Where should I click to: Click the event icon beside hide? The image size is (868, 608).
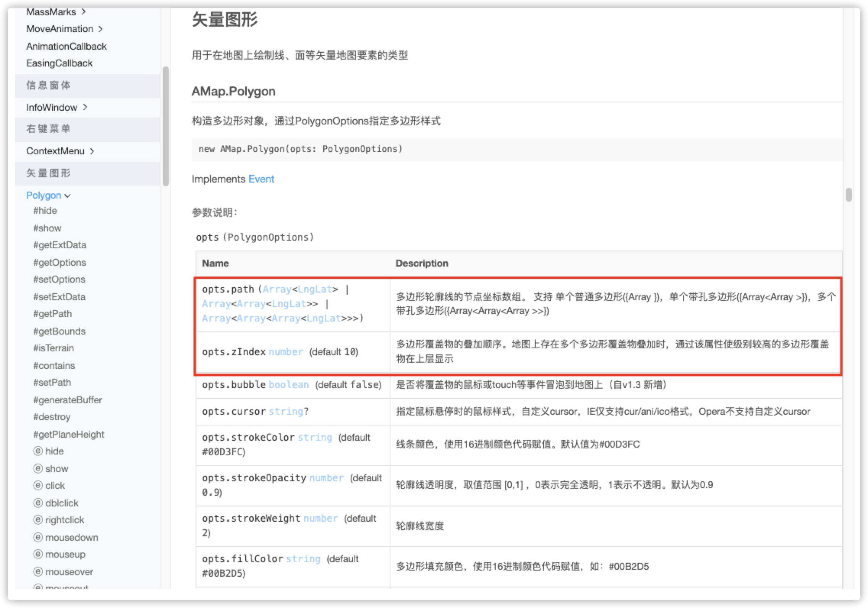click(x=38, y=451)
